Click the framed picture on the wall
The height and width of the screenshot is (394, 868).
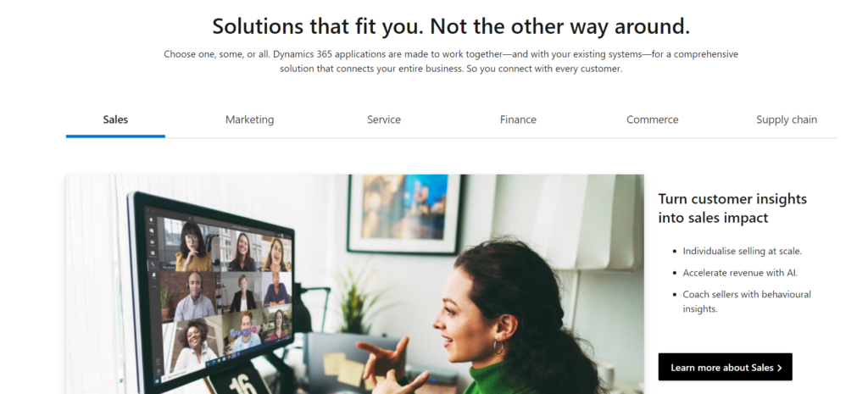[404, 214]
